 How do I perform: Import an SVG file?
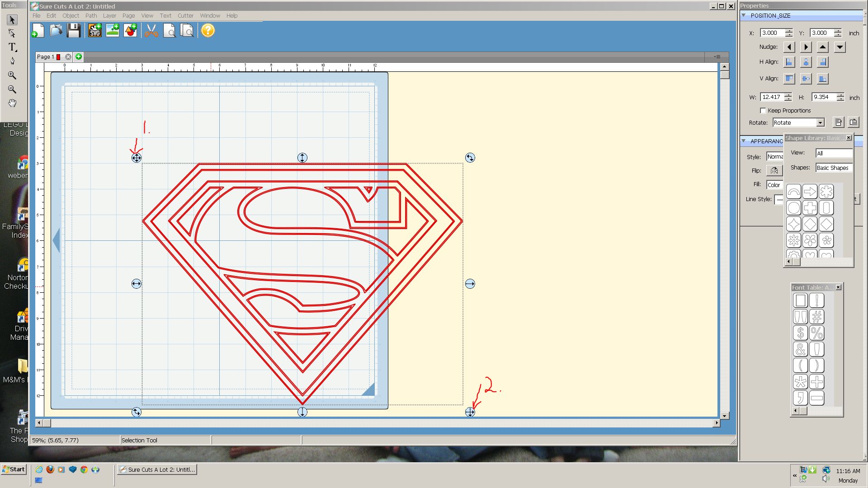[95, 31]
